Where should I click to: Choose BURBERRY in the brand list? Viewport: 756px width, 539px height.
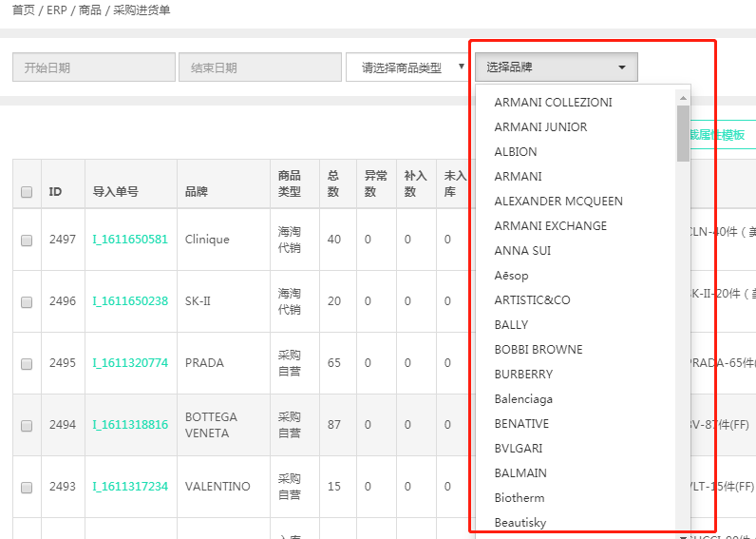[523, 374]
